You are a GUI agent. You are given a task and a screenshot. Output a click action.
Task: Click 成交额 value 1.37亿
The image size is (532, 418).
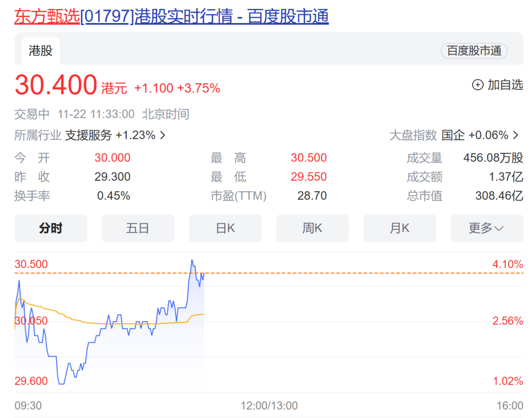click(506, 177)
